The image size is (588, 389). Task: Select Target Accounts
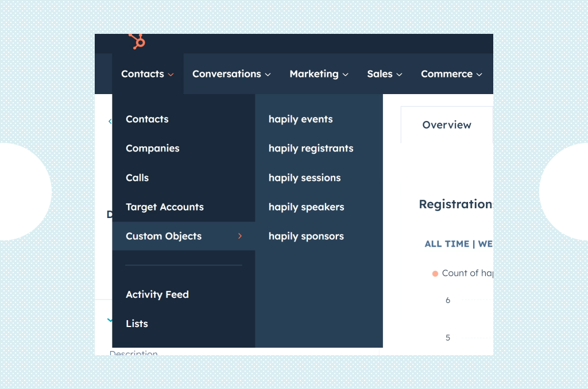coord(165,207)
